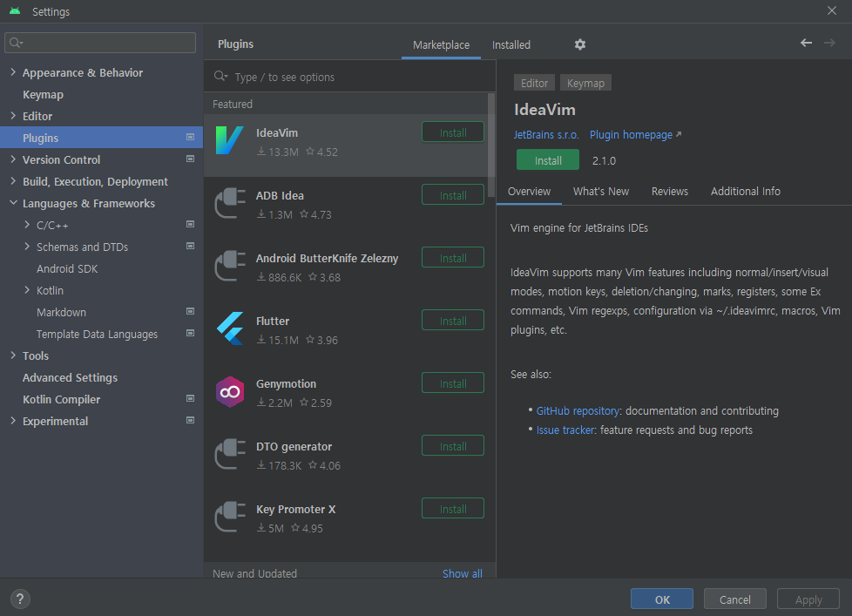Expand Build, Execution, Deployment section
Viewport: 852px width, 616px height.
pyautogui.click(x=13, y=181)
